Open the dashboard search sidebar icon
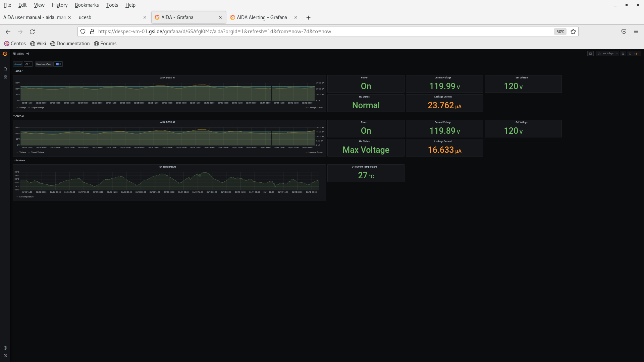The height and width of the screenshot is (362, 644). pyautogui.click(x=5, y=69)
